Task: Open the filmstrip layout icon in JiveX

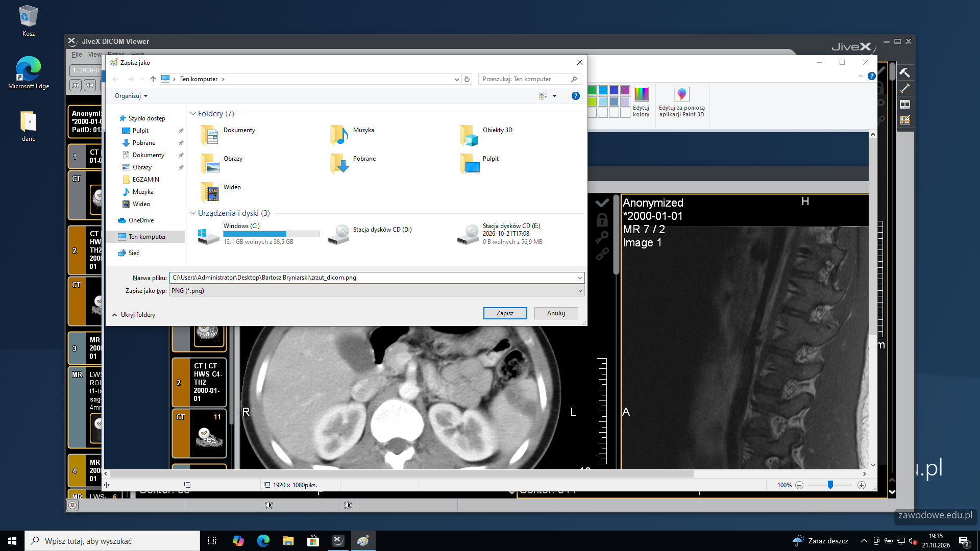Action: pyautogui.click(x=904, y=104)
